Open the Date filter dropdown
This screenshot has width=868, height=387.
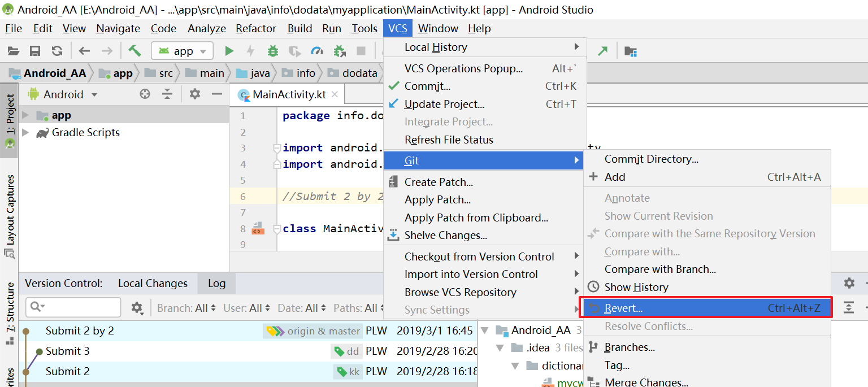point(302,308)
